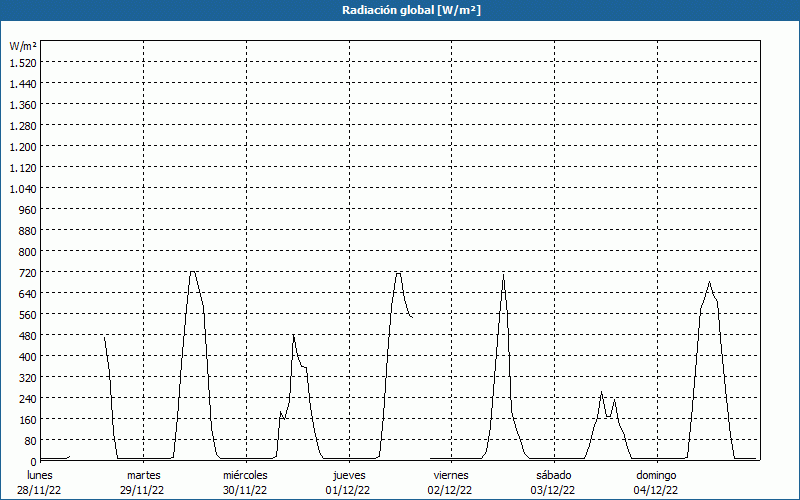
Task: Click the 640 y-axis value
Action: click(28, 294)
